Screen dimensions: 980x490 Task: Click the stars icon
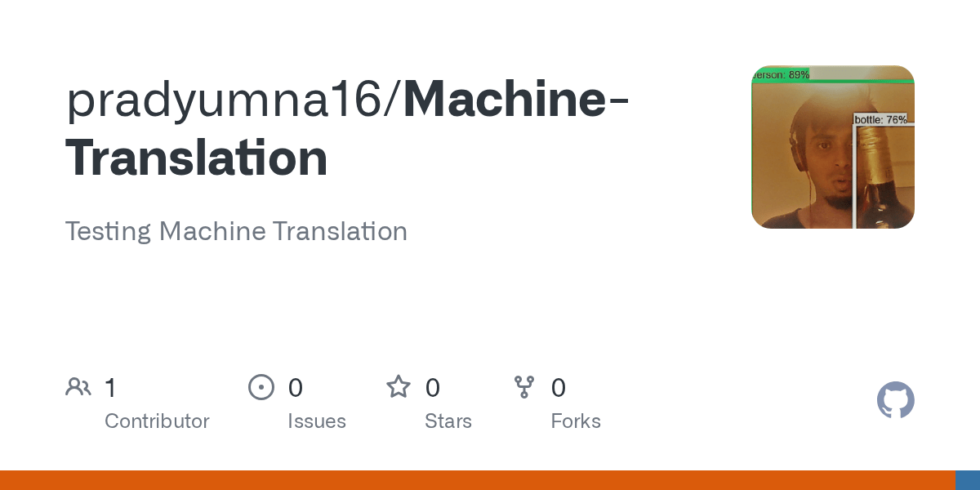(x=399, y=386)
